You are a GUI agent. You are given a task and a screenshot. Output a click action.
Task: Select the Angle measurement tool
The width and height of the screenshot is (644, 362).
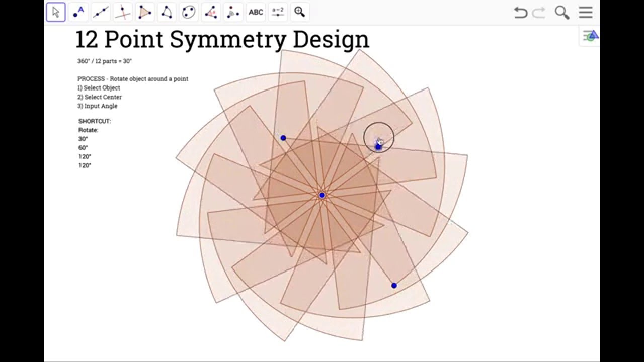pos(211,12)
